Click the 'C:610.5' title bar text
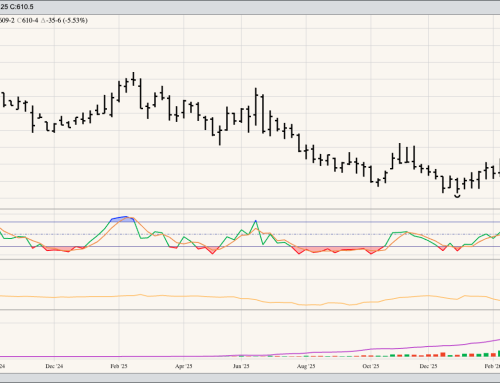Screen dimensions: 500x383 pyautogui.click(x=21, y=7)
